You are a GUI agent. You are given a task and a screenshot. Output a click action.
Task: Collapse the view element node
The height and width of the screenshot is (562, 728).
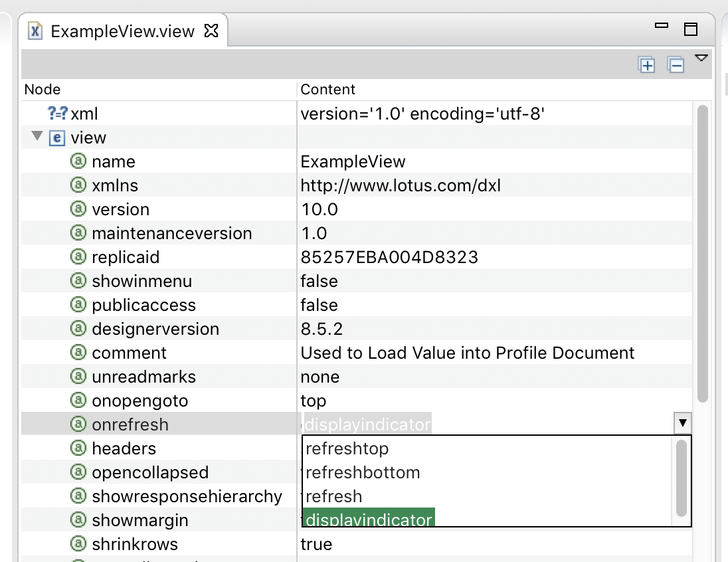click(x=37, y=138)
